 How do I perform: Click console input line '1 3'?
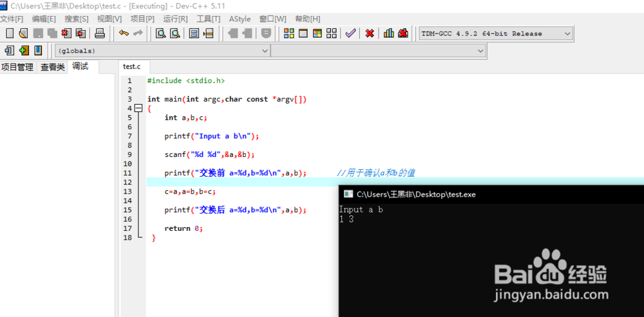(x=346, y=219)
